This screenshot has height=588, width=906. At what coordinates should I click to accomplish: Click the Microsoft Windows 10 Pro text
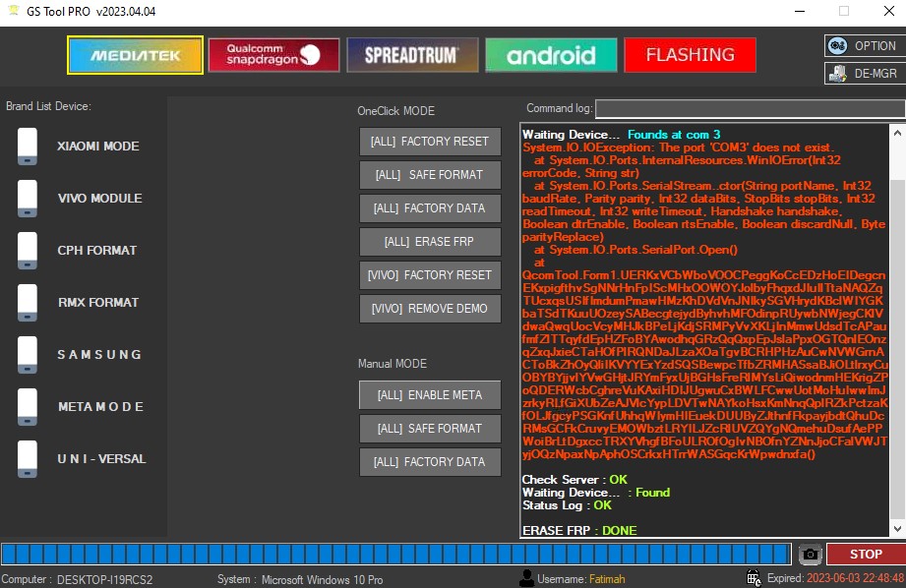click(x=322, y=579)
